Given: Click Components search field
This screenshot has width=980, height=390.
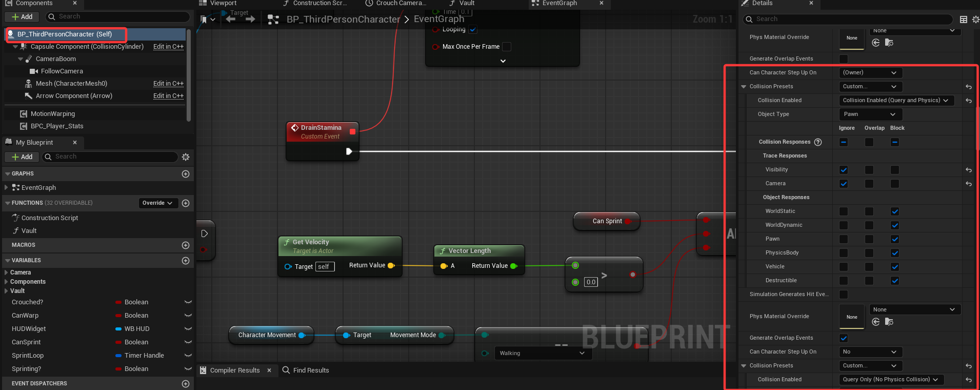Looking at the screenshot, I should click(x=118, y=17).
